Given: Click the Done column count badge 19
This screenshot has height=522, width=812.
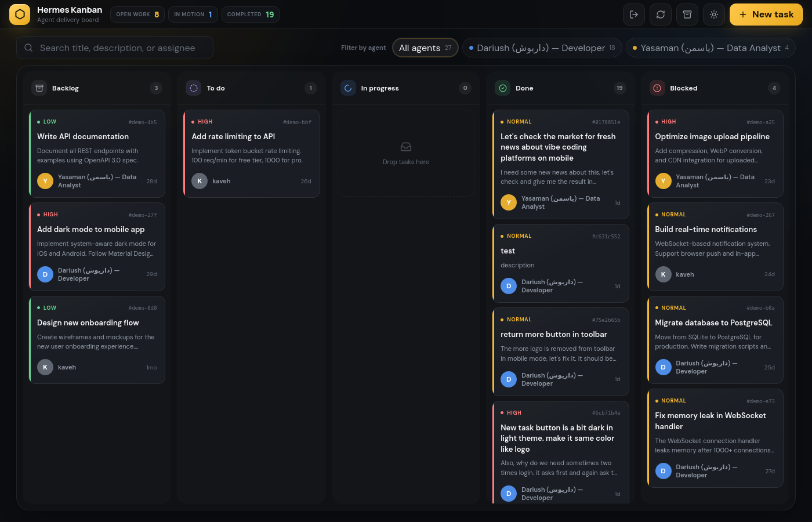Looking at the screenshot, I should pos(619,88).
